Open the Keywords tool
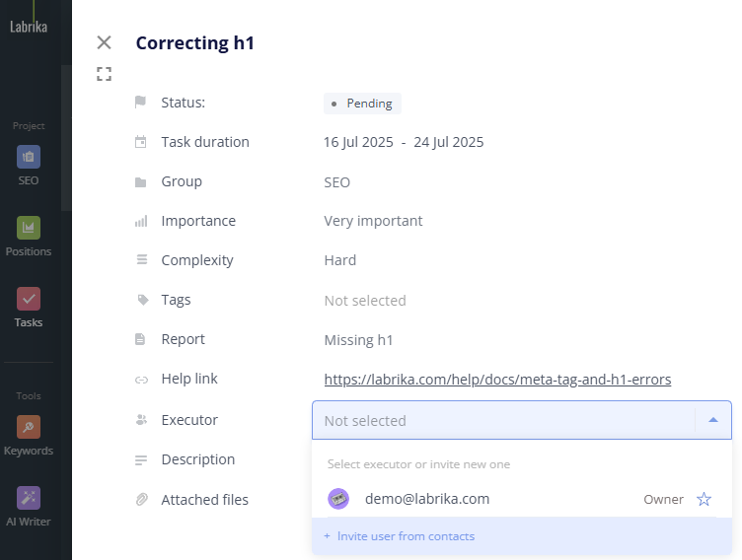This screenshot has width=742, height=560. [x=28, y=435]
